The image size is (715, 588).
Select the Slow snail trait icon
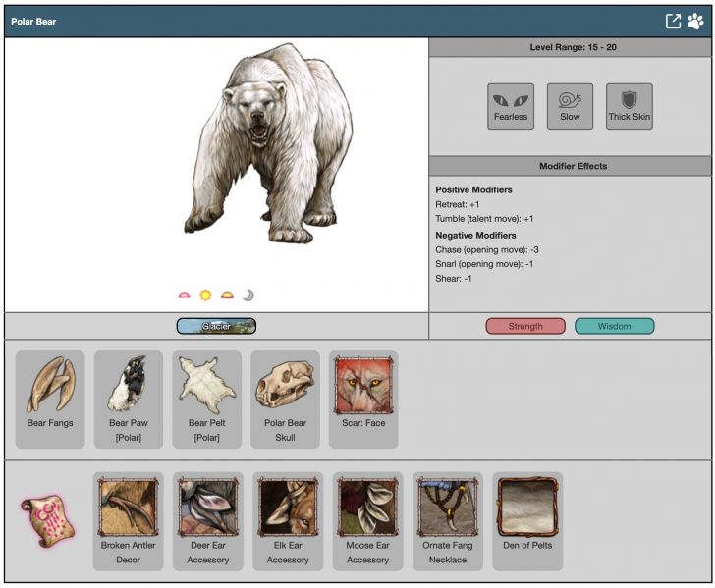[x=570, y=106]
